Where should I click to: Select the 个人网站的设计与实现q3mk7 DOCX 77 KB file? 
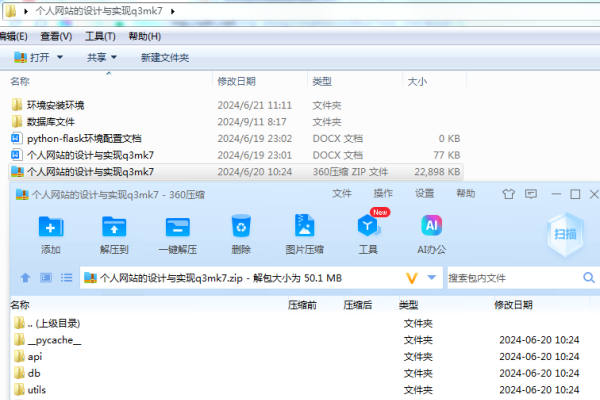236,155
